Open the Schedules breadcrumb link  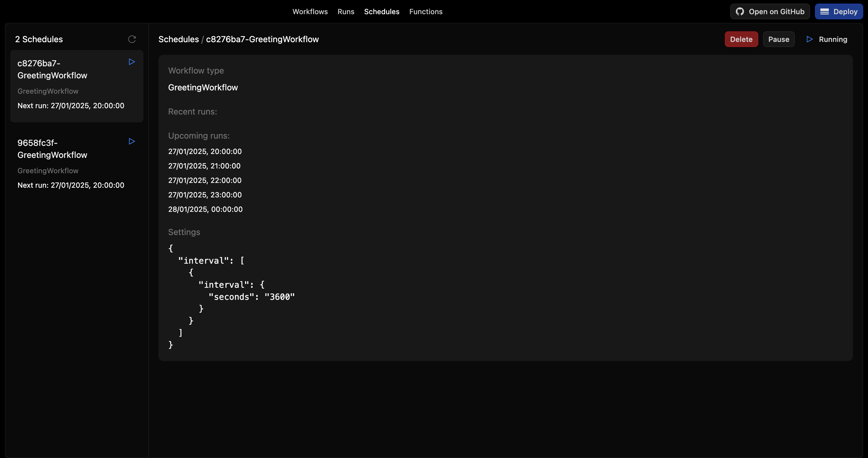point(179,39)
